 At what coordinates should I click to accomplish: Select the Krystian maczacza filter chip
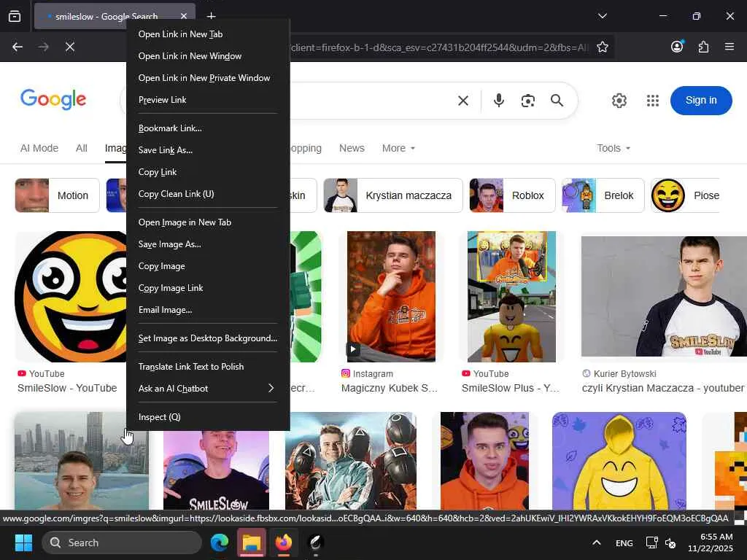pyautogui.click(x=393, y=195)
